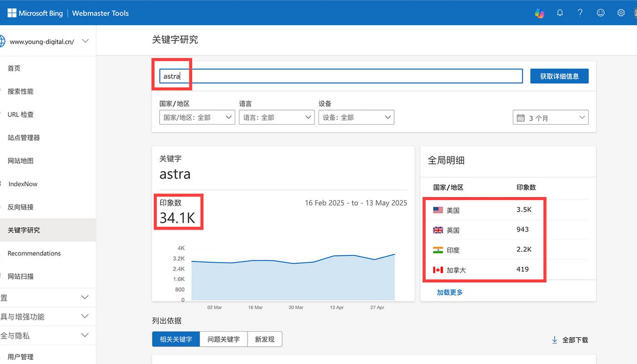Expand the 3 个月 time range dropdown
This screenshot has width=637, height=364.
[x=551, y=117]
